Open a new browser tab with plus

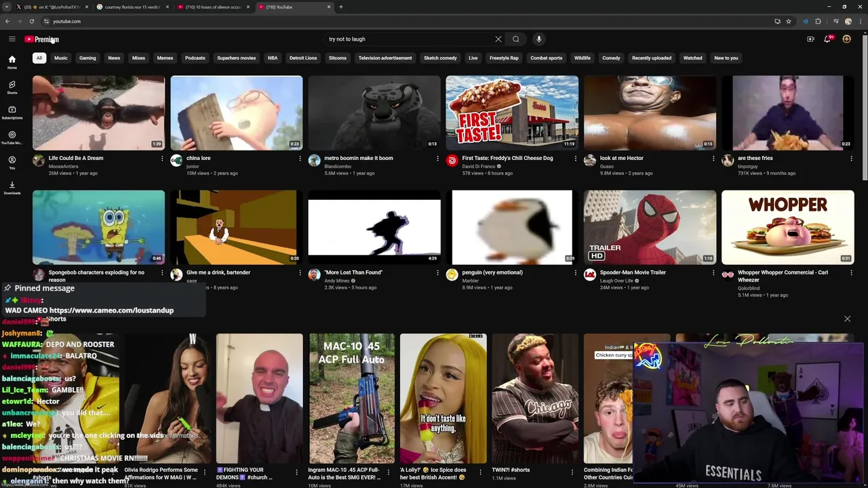point(340,7)
